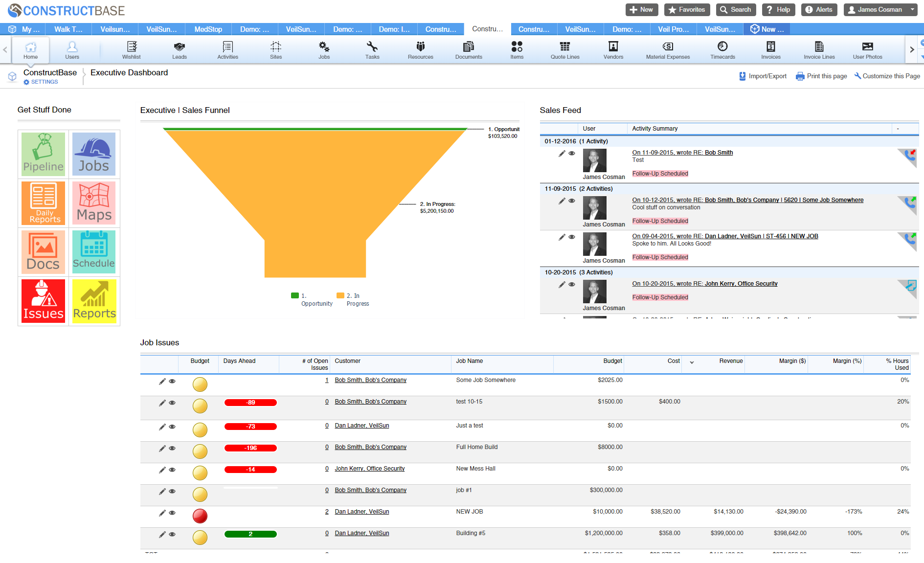Open the Favorites menu
The height and width of the screenshot is (563, 924).
click(687, 9)
